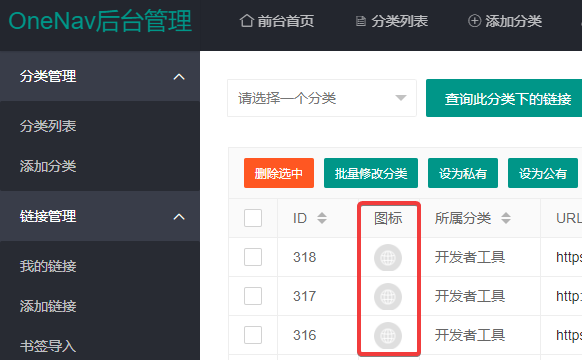The height and width of the screenshot is (360, 582).
Task: Click the 查询此分类下的链接 button
Action: [x=504, y=98]
